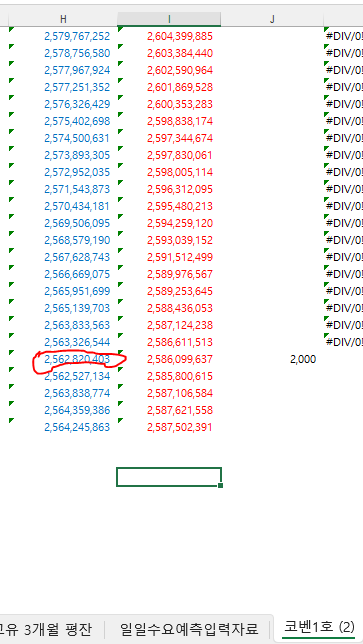Click the empty selected cell in column I

(x=169, y=477)
